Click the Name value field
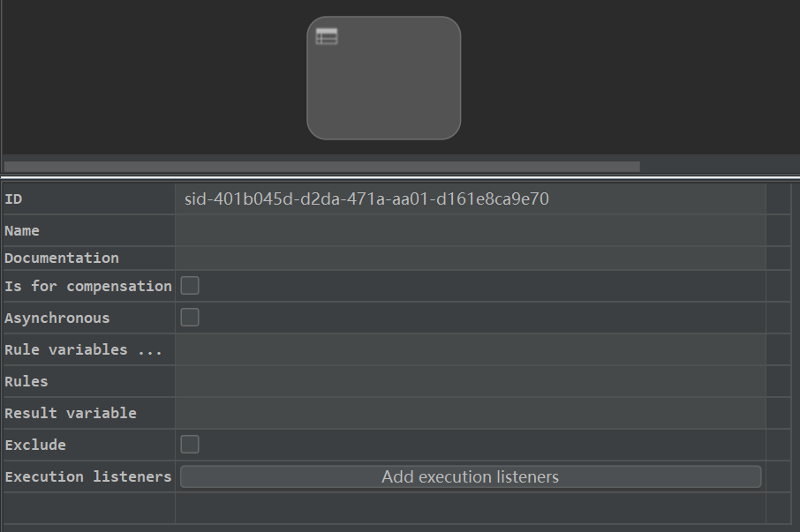Viewport: 800px width, 532px height. 471,230
